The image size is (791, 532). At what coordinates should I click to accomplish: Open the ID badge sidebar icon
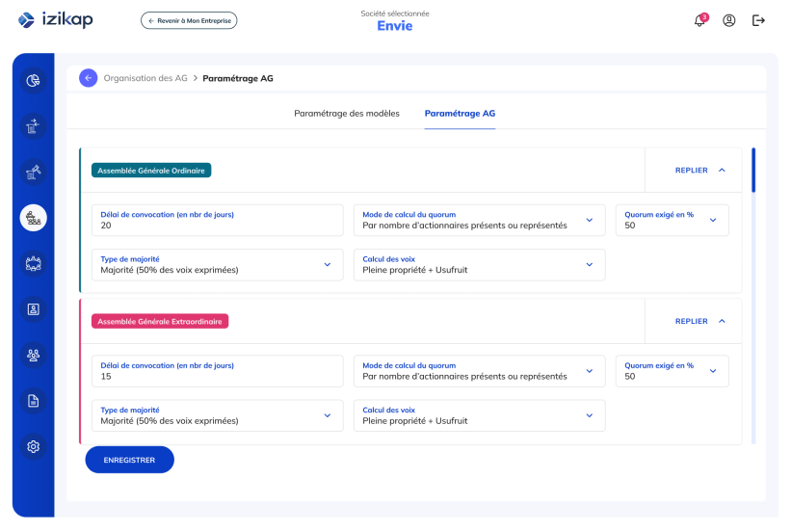pos(33,309)
